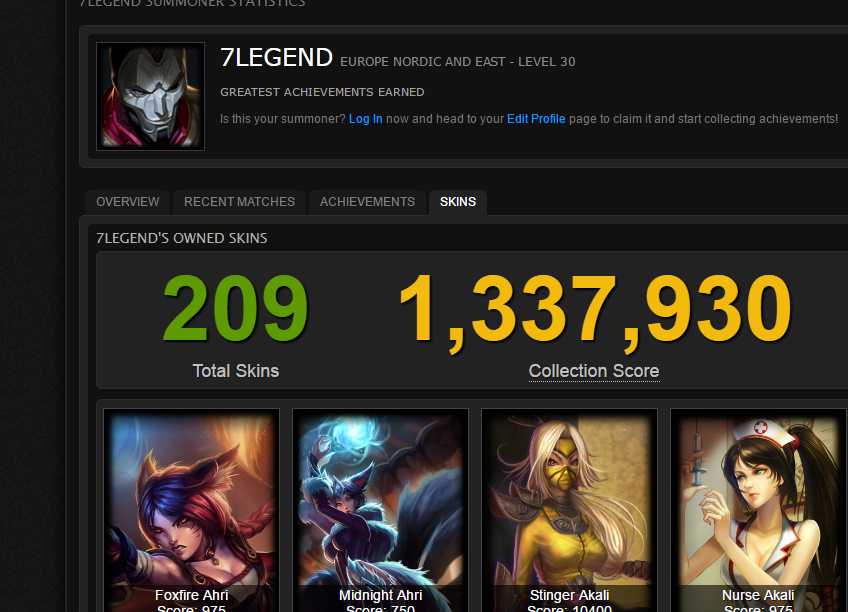Click the 7LEGEND summoner name heading
The width and height of the screenshot is (848, 612).
coord(276,58)
